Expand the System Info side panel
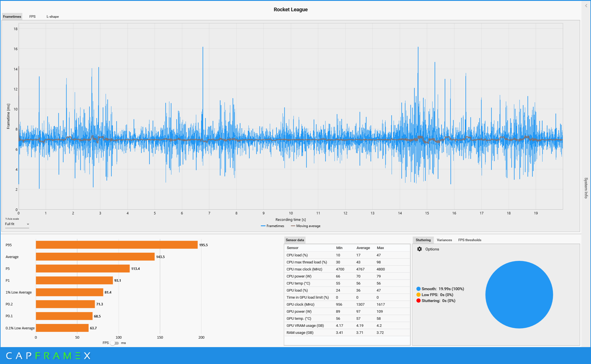The image size is (591, 364). coord(586,188)
